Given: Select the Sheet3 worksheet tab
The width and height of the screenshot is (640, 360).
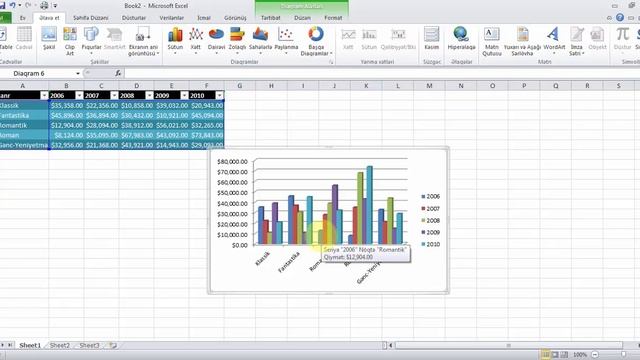Looking at the screenshot, I should point(89,345).
